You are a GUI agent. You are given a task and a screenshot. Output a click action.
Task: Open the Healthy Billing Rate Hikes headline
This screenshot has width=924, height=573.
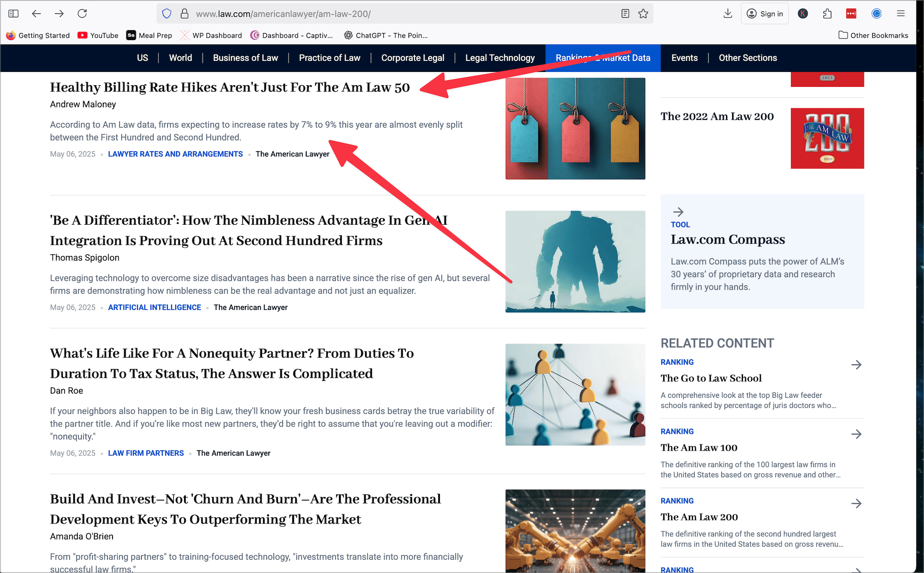coord(229,87)
